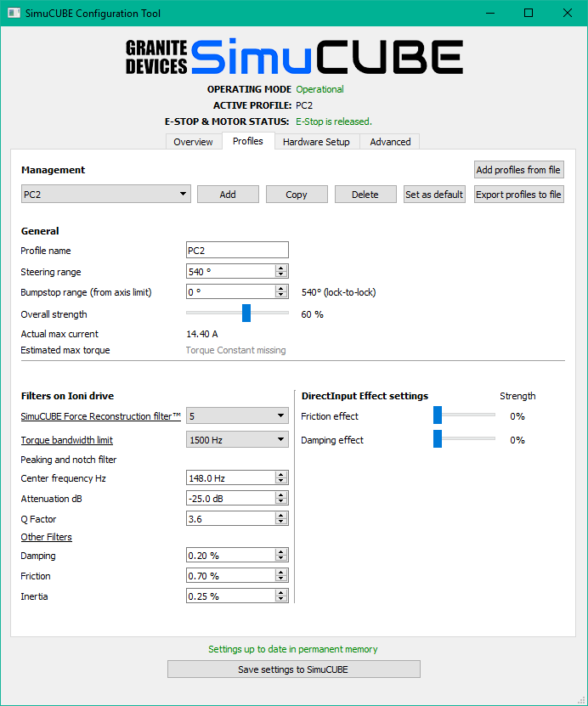Increase Steering range with up arrow
Image resolution: width=588 pixels, height=706 pixels.
click(x=281, y=268)
